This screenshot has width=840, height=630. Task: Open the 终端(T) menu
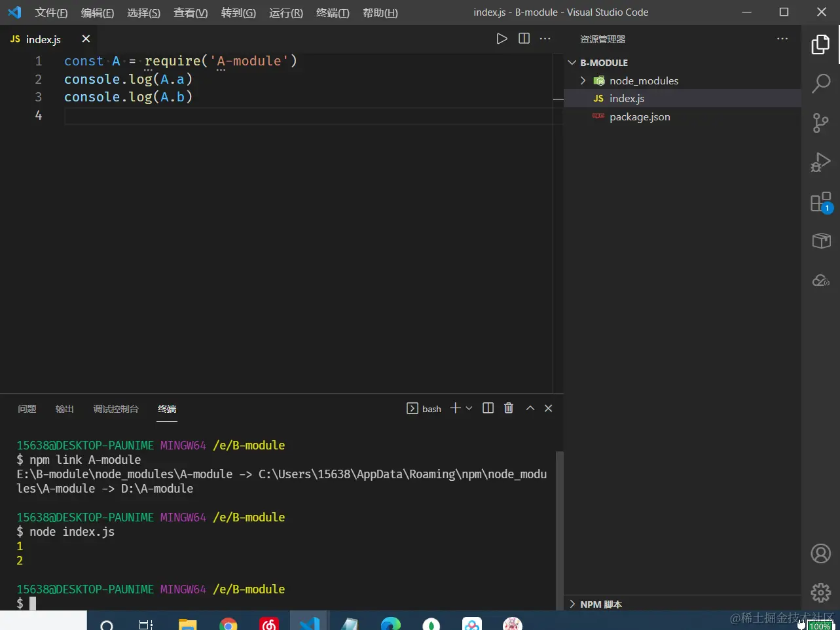pos(333,12)
